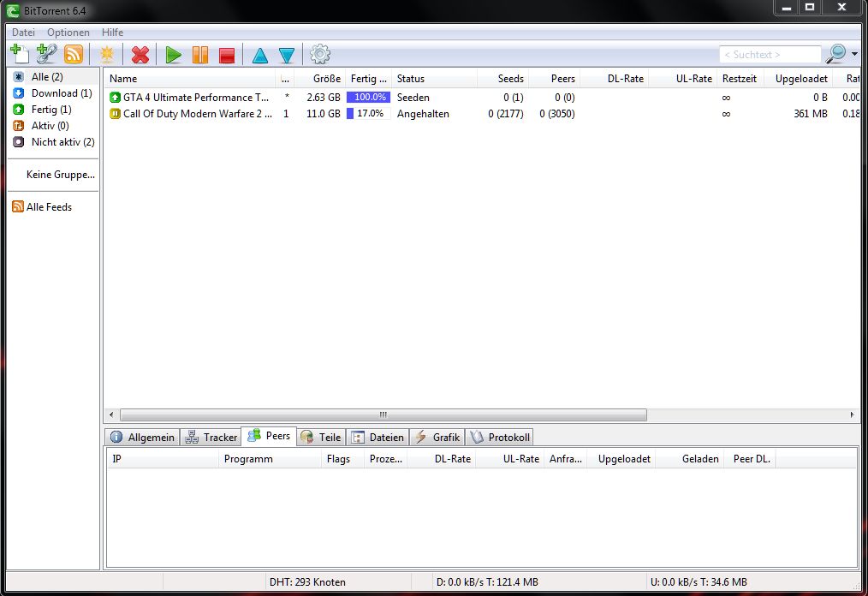868x596 pixels.
Task: Click download speed status D: 0.0 kB/s
Action: pyautogui.click(x=487, y=582)
